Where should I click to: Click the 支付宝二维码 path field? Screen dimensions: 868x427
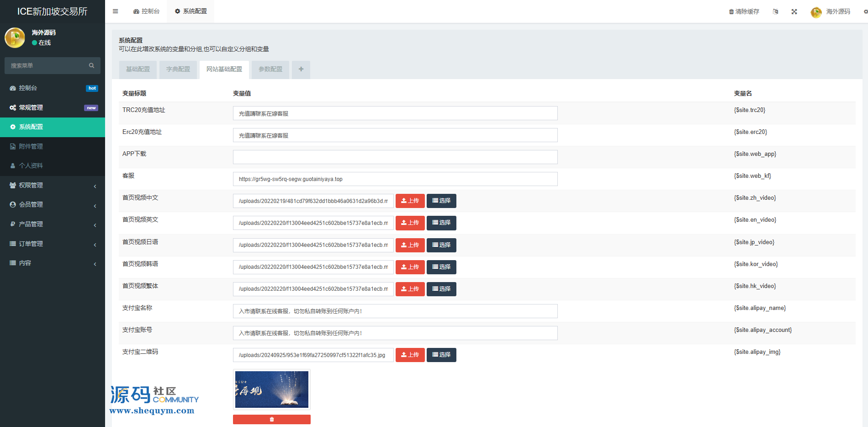pyautogui.click(x=313, y=355)
